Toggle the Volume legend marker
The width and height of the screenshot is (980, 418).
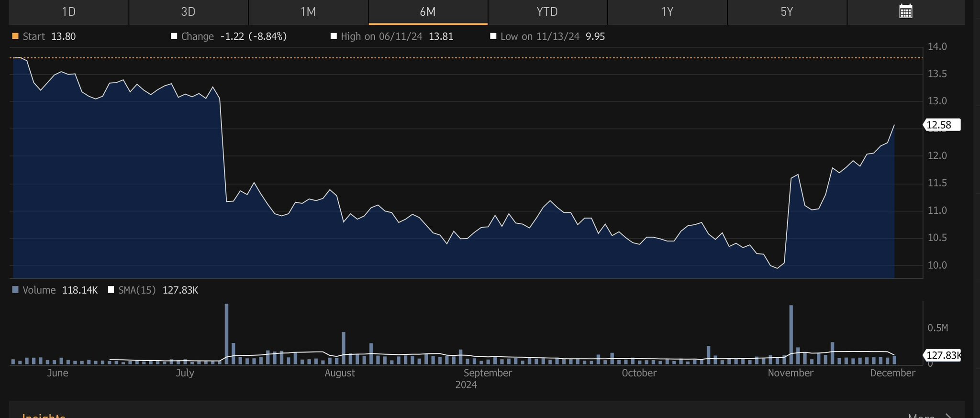tap(15, 290)
